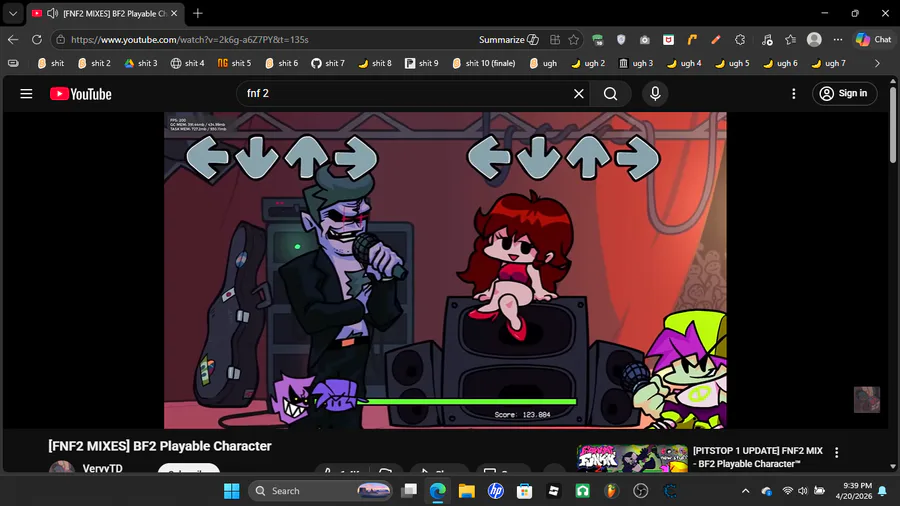Open YouTube settings three-dot menu
Viewport: 900px width, 506px height.
pos(794,94)
